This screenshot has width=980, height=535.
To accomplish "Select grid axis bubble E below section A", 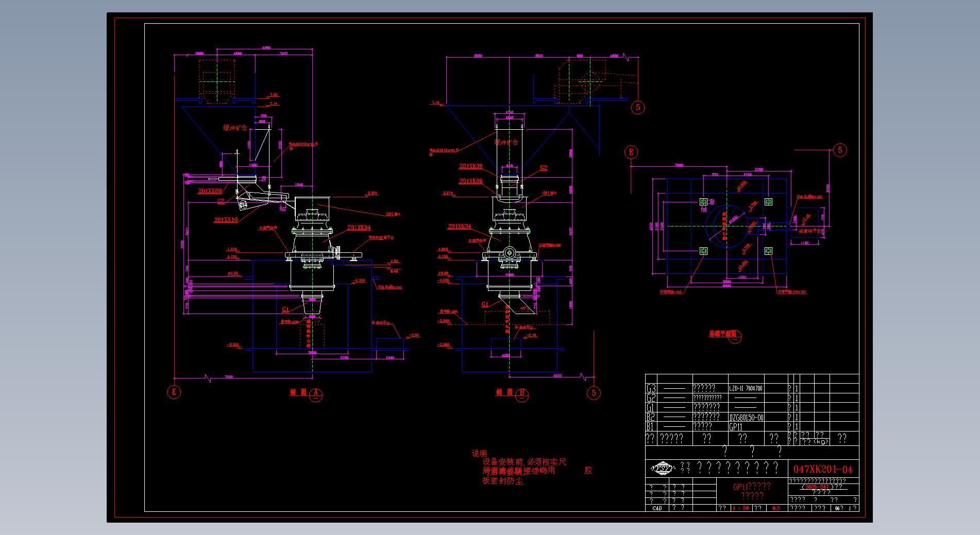I will point(174,392).
